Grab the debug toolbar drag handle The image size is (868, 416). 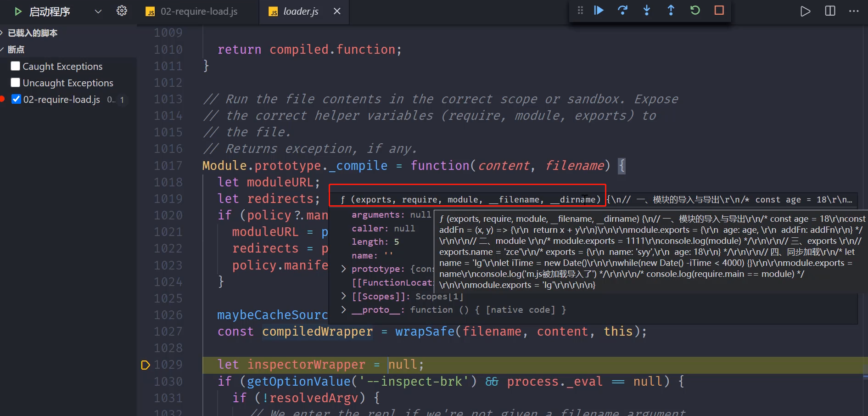[x=580, y=11]
